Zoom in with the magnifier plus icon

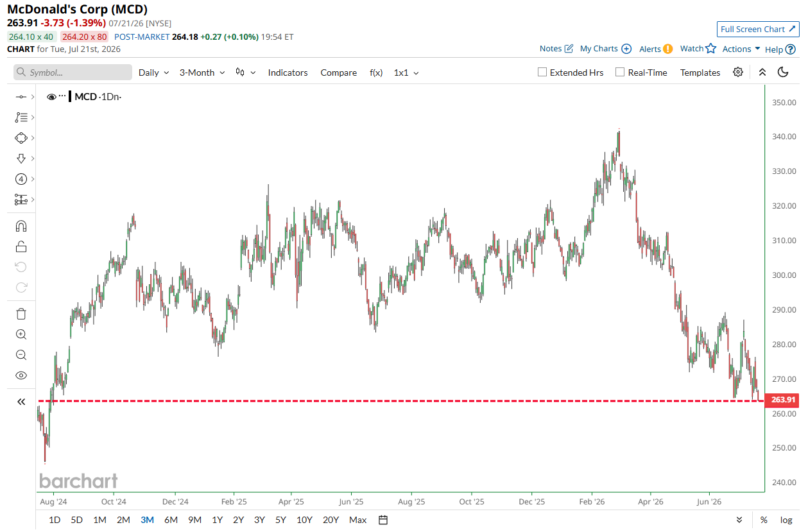tap(21, 334)
